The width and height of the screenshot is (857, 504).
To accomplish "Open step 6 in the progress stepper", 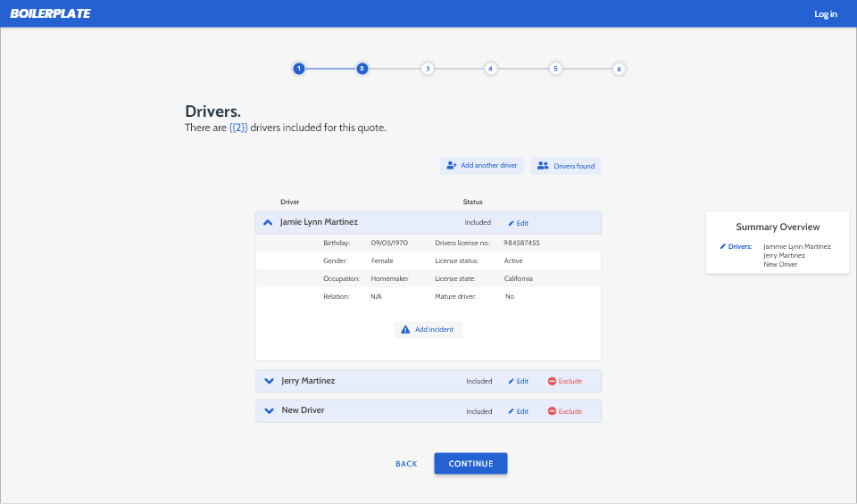I will pos(619,69).
